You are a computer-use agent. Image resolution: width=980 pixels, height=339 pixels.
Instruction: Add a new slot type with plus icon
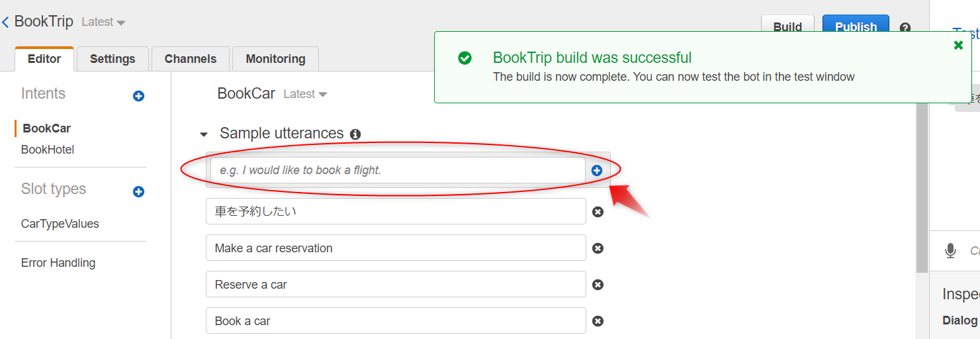[x=138, y=192]
